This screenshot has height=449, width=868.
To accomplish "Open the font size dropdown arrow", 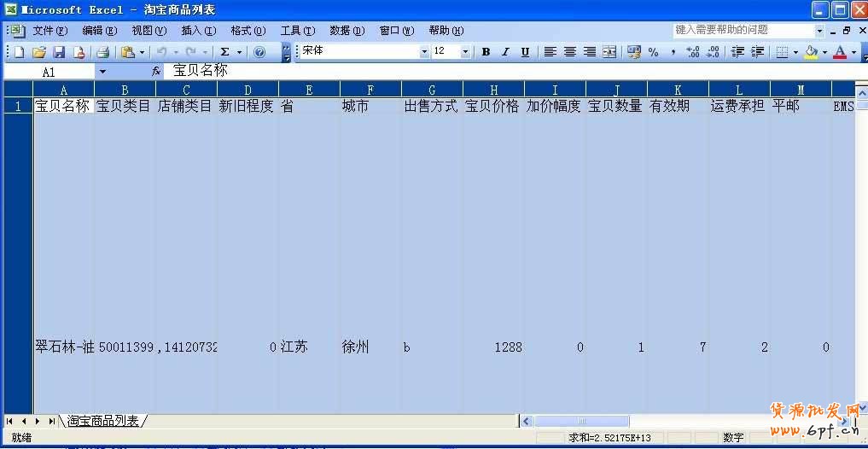I will tap(465, 52).
